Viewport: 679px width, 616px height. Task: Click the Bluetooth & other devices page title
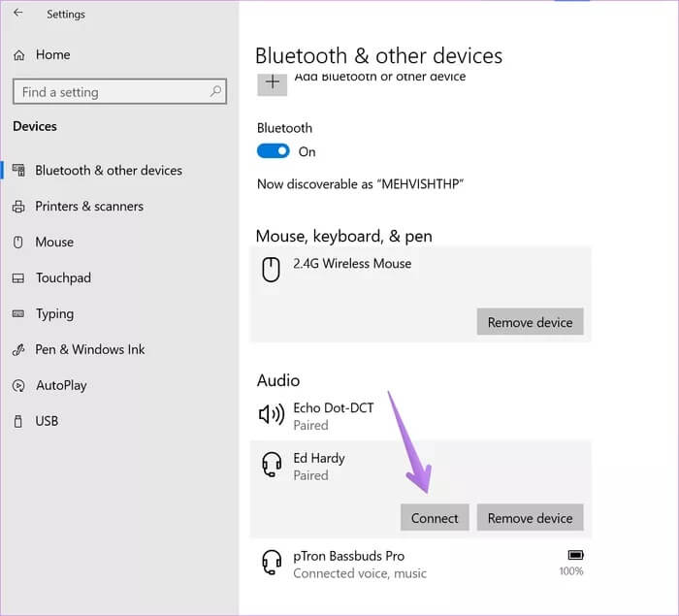[379, 56]
